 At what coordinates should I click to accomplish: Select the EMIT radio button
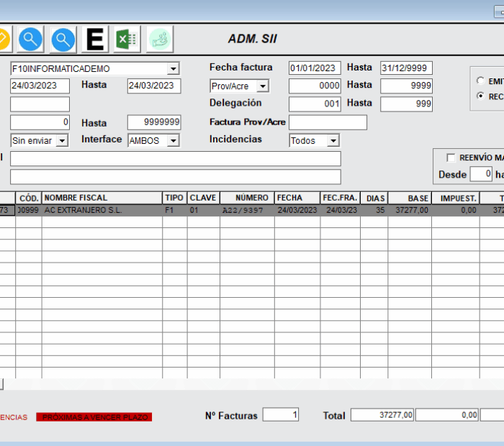(481, 81)
